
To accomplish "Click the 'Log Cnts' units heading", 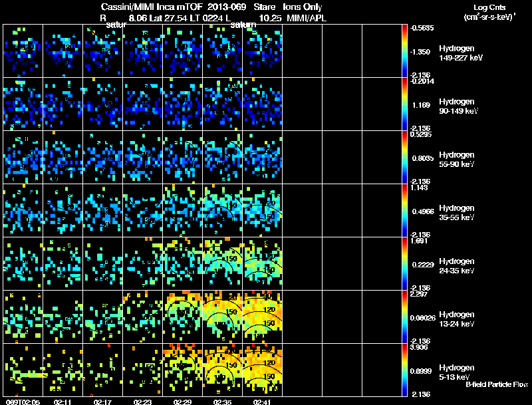I will (x=489, y=7).
